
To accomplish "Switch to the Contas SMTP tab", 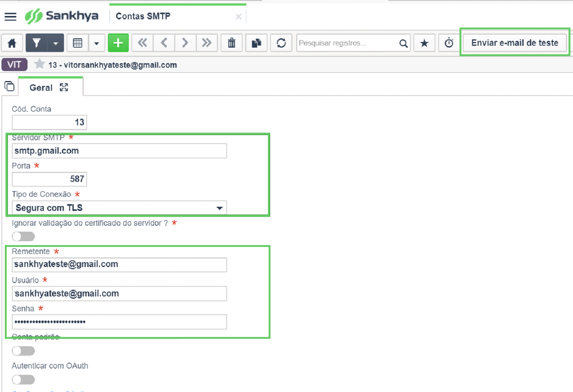I will pos(143,16).
